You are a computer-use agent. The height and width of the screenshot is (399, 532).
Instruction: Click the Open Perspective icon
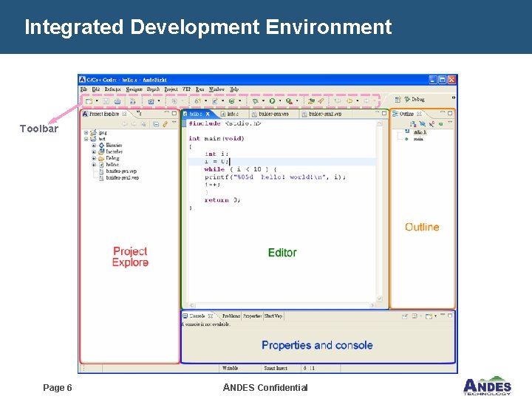(398, 100)
